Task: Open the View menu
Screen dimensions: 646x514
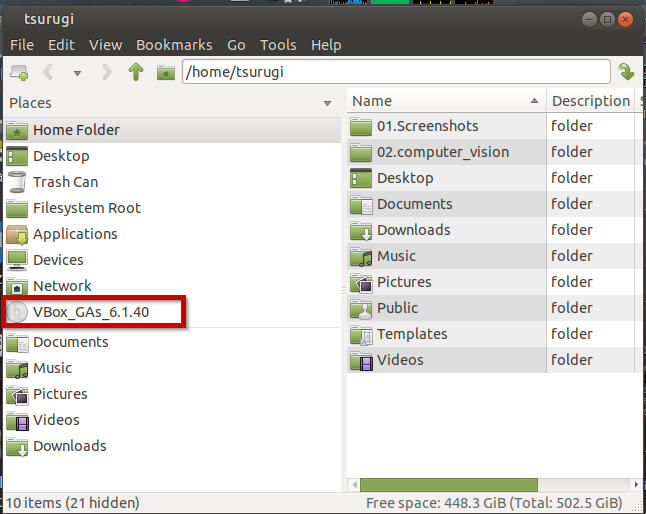Action: tap(105, 45)
